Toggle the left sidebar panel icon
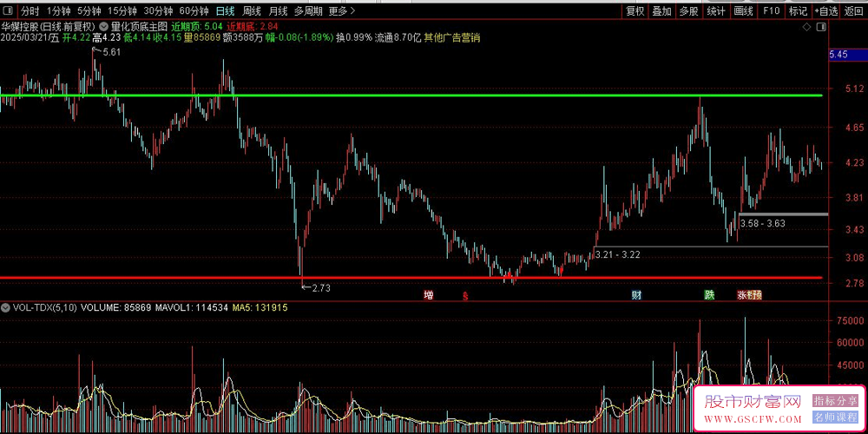 [10, 10]
